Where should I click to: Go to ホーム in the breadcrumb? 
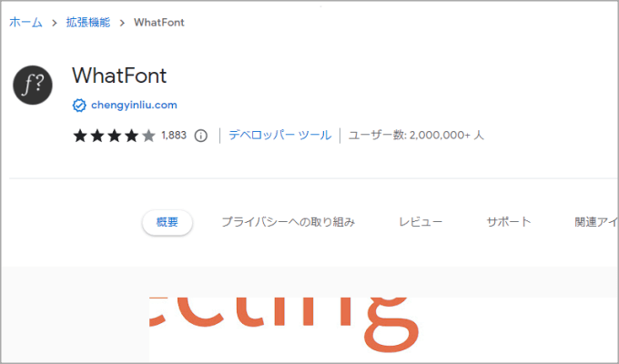[x=25, y=23]
